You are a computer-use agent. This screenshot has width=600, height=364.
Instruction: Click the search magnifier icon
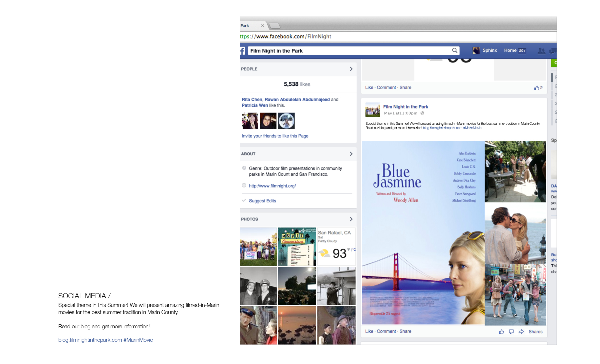coord(455,51)
